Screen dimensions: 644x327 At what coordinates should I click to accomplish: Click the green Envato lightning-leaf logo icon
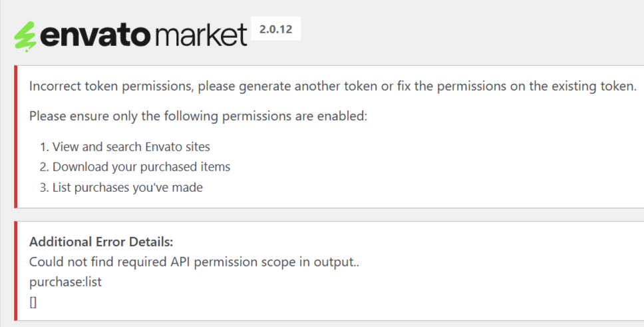point(25,36)
